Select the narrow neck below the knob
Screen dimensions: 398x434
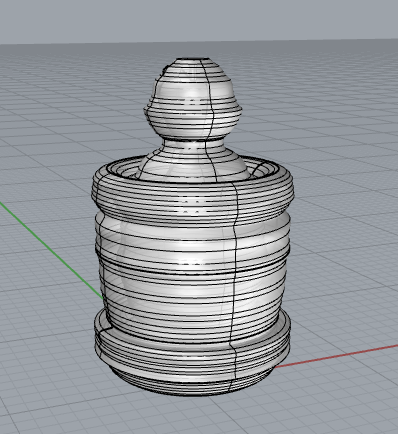click(x=193, y=145)
